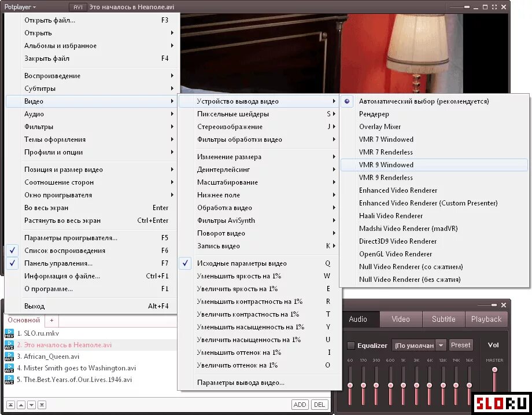The width and height of the screenshot is (532, 415).
Task: Click AVI icon beside African_Queen.avi
Action: click(x=9, y=356)
